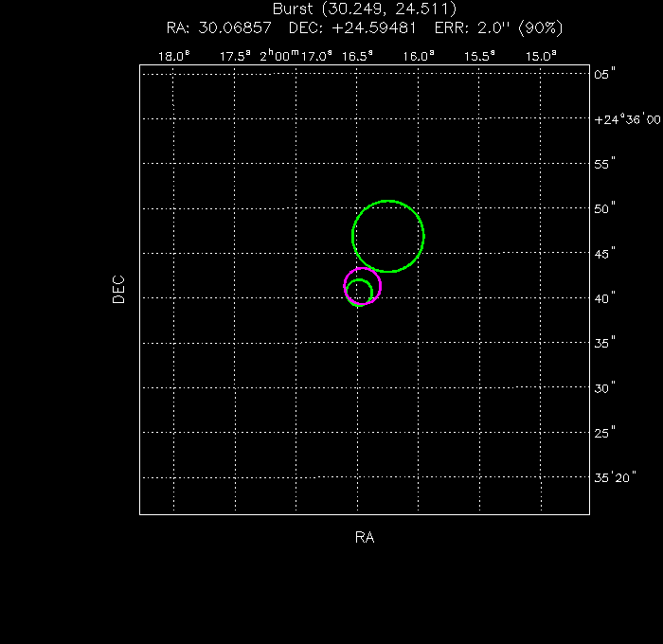Click the "50"" declination tick label
The height and width of the screenshot is (644, 663).
point(604,208)
